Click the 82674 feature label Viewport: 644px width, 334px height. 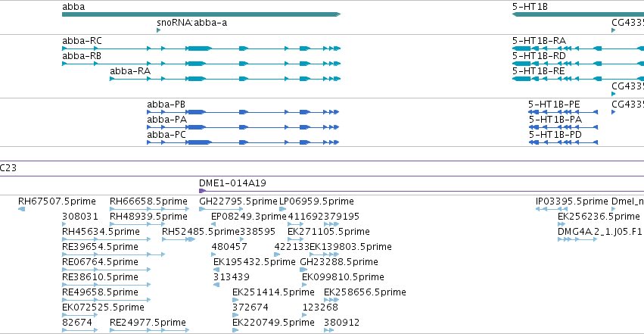76,323
